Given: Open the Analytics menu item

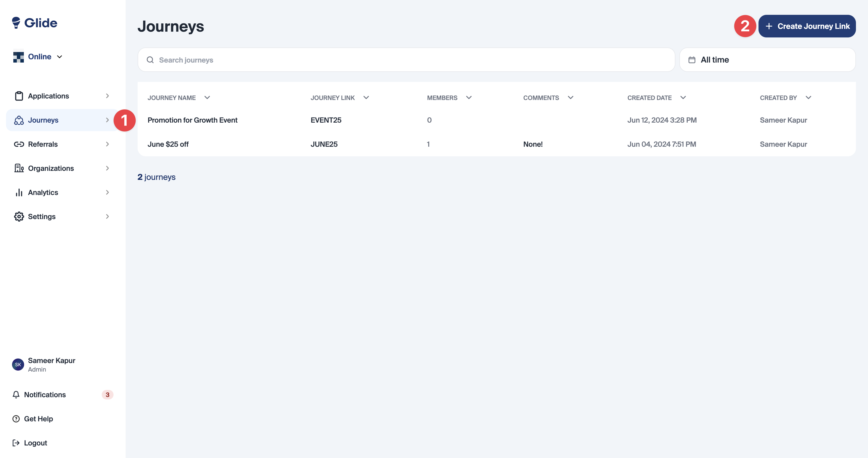Looking at the screenshot, I should pyautogui.click(x=43, y=192).
